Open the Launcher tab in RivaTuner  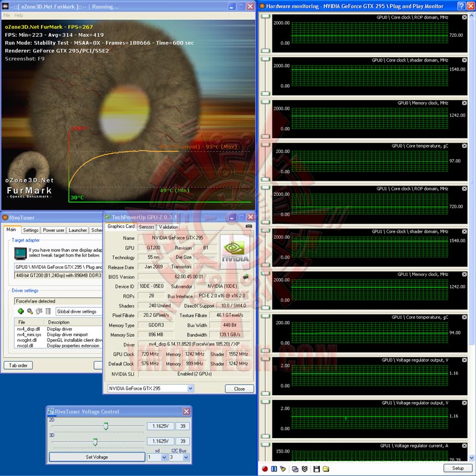[78, 230]
